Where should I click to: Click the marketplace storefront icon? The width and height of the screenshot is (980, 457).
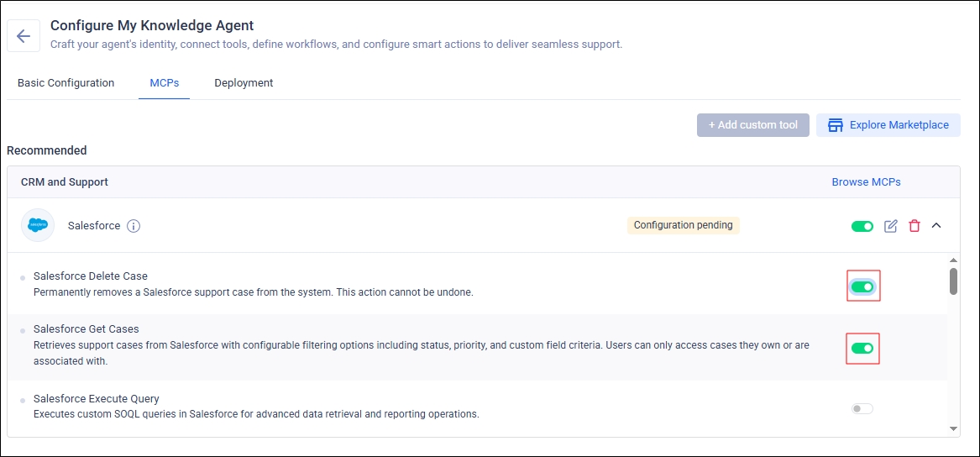point(835,125)
